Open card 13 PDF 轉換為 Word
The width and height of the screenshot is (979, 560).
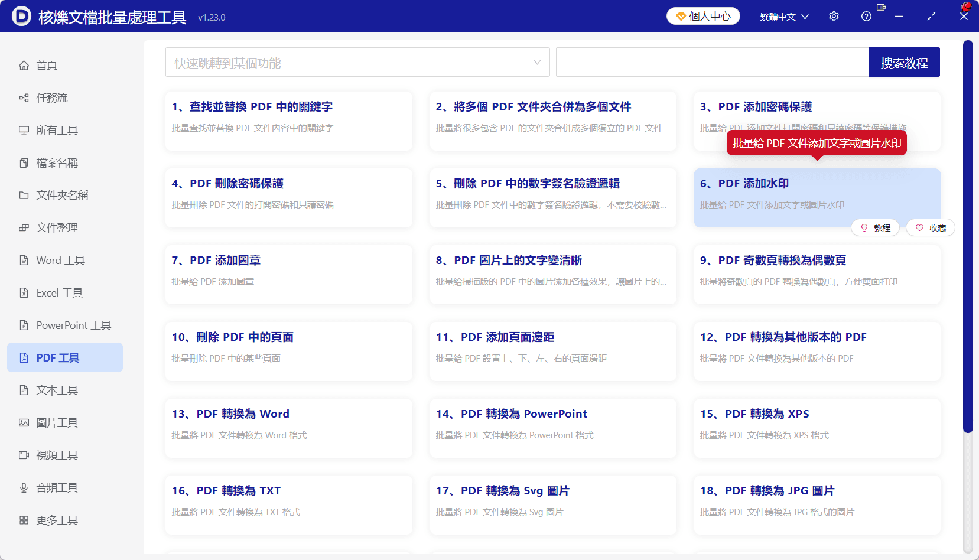click(289, 428)
